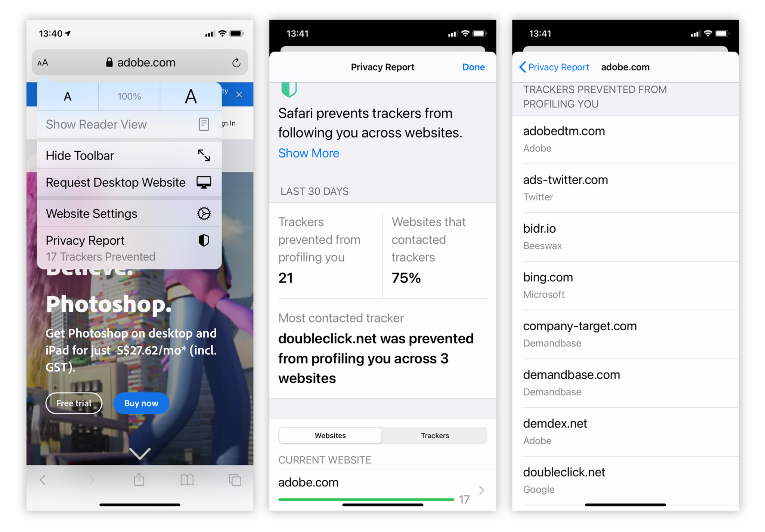Click the Reload page icon

[235, 63]
